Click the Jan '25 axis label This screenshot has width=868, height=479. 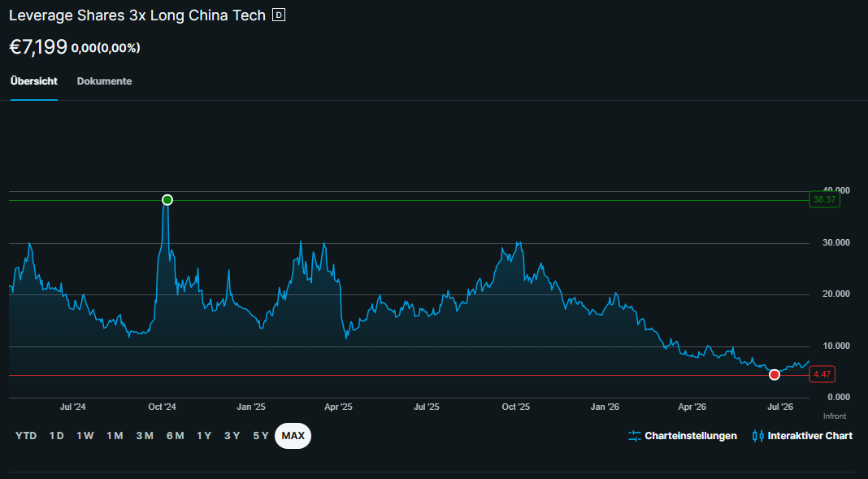(x=251, y=407)
